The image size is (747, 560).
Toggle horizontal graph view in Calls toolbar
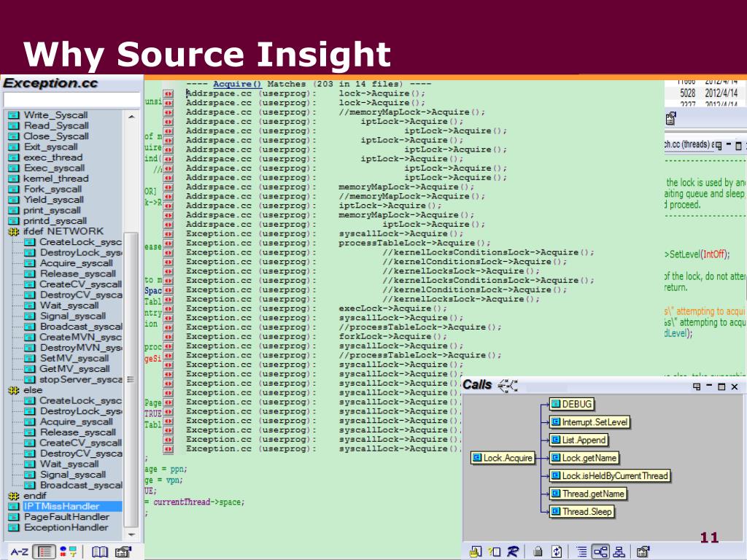pos(600,552)
